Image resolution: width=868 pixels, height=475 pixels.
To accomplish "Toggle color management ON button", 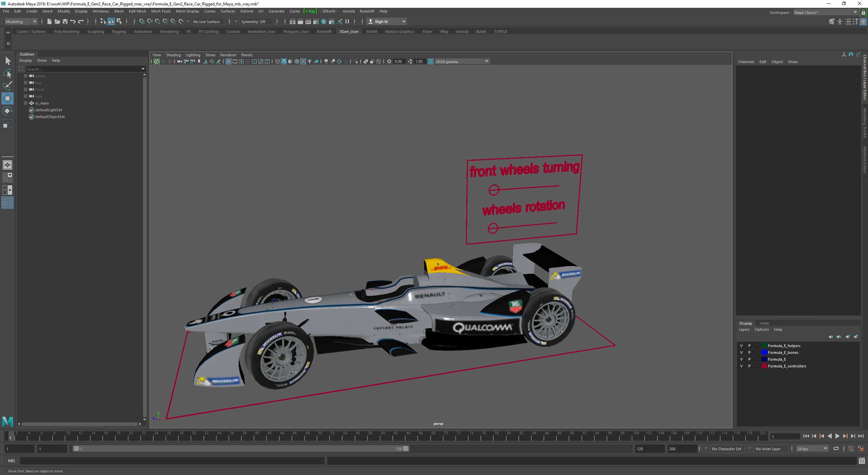I will (431, 61).
